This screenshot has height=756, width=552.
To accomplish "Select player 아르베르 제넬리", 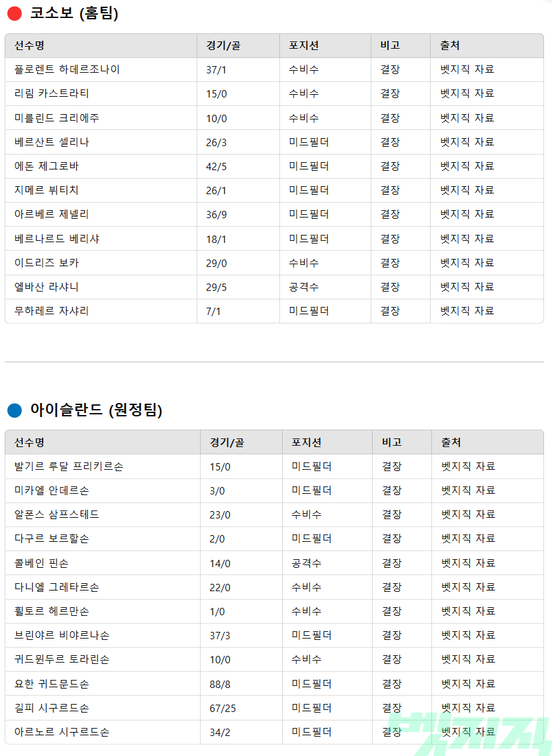I will click(51, 214).
